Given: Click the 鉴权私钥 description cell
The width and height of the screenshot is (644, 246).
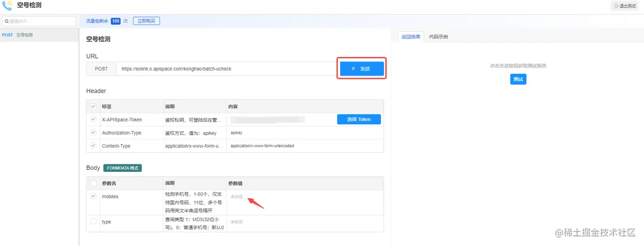Looking at the screenshot, I should tap(194, 119).
